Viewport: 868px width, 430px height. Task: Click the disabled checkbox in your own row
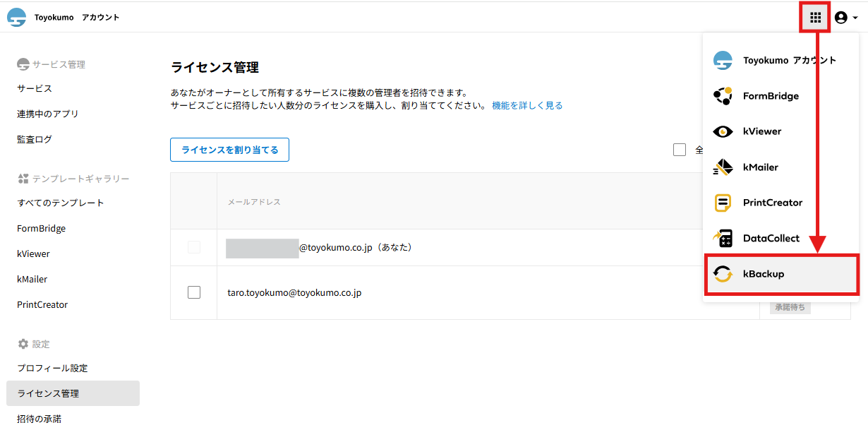(x=194, y=248)
